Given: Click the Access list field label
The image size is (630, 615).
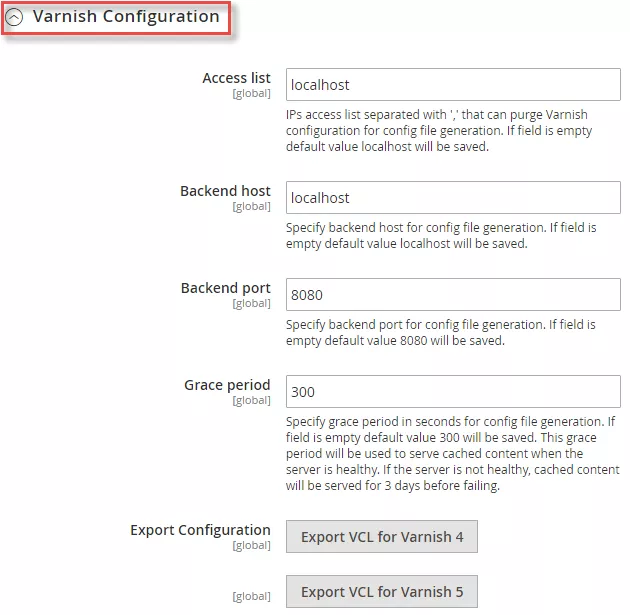Looking at the screenshot, I should 236,78.
